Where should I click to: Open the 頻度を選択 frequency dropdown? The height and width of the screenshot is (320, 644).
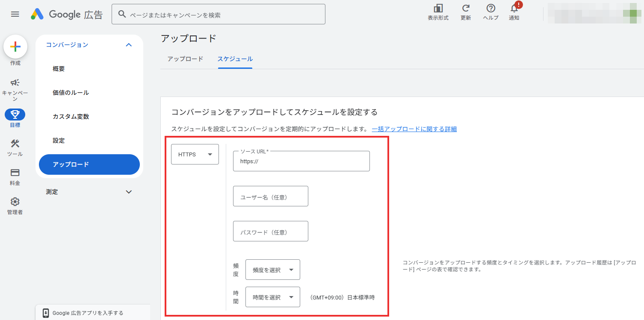pyautogui.click(x=272, y=270)
